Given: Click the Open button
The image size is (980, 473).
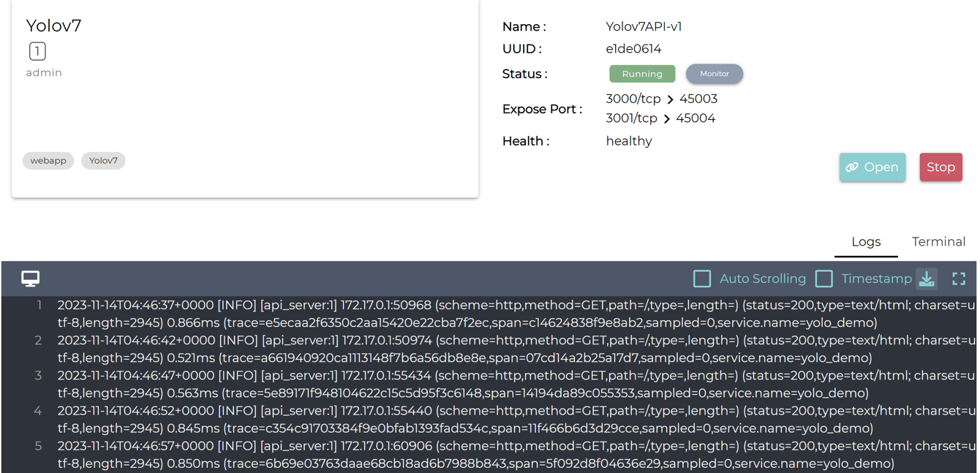Looking at the screenshot, I should click(x=872, y=167).
